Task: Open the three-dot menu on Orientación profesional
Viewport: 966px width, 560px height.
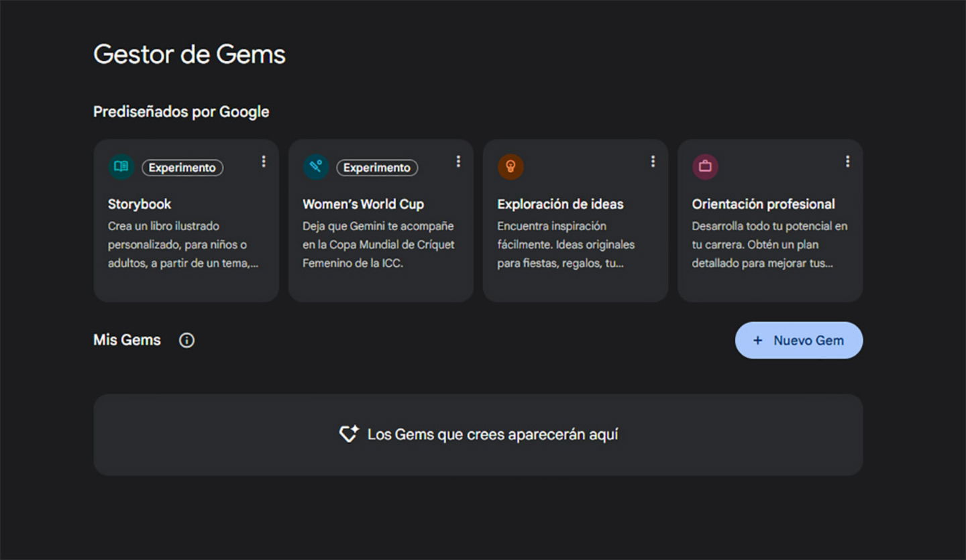Action: pos(847,161)
